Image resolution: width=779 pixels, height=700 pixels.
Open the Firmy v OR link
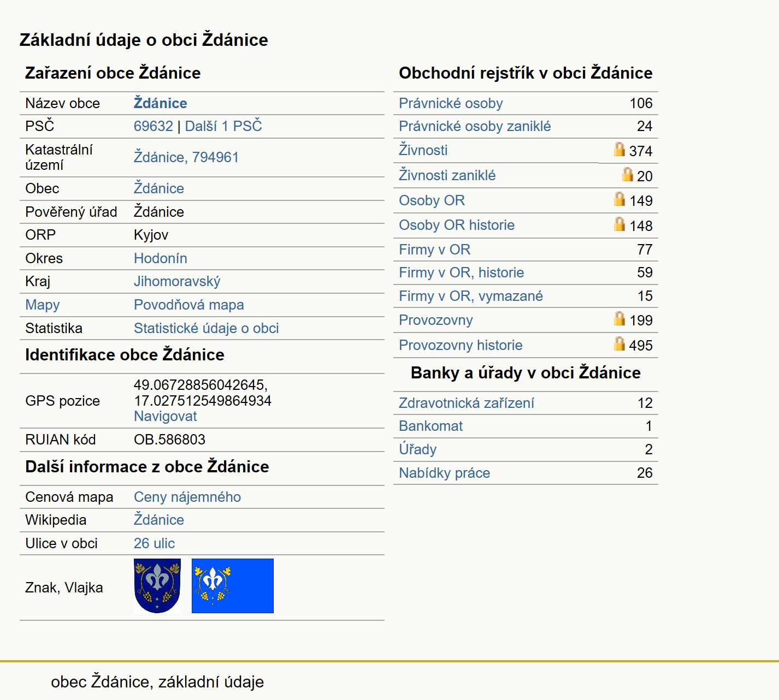pos(435,250)
